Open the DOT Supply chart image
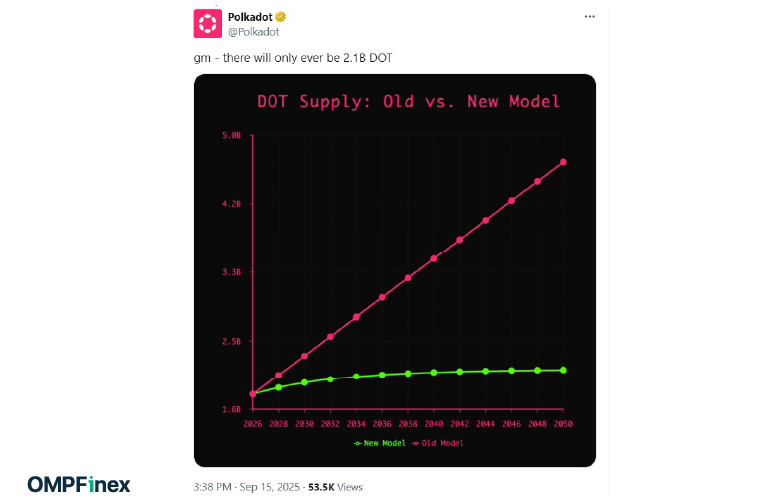 tap(394, 271)
